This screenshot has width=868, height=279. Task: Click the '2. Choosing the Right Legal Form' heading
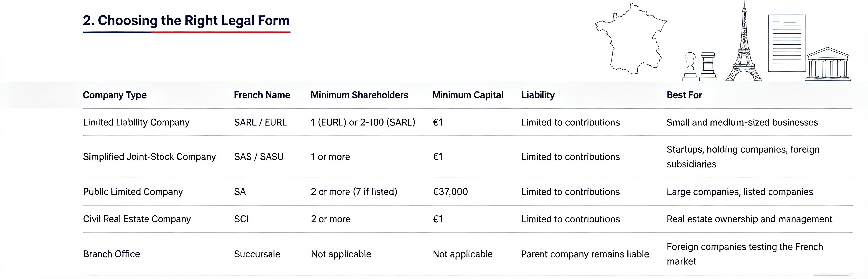186,21
